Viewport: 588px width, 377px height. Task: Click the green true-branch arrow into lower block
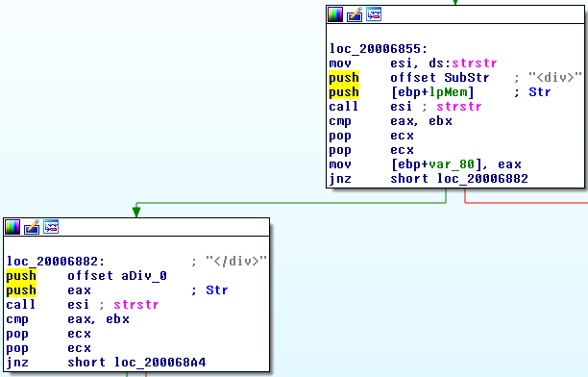tap(136, 212)
